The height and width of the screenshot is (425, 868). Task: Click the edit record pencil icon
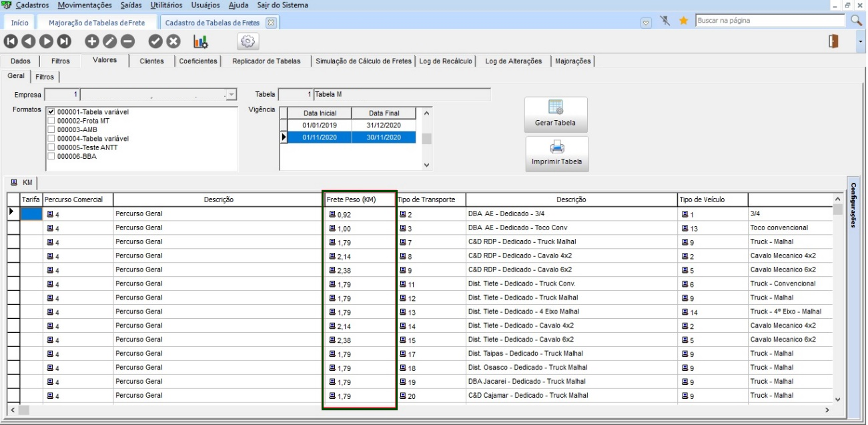109,41
